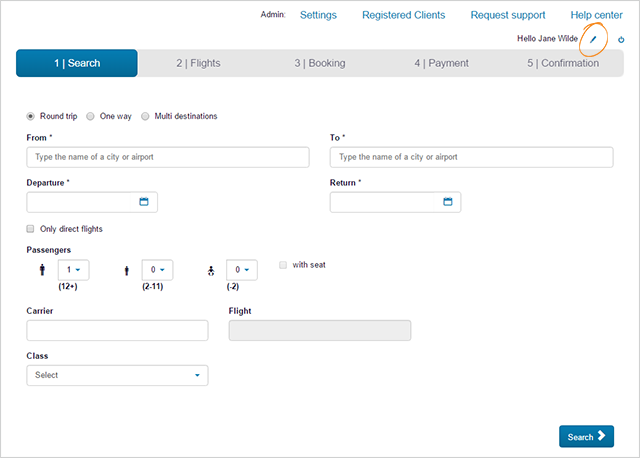Open the children (2-11) count dropdown

(158, 270)
